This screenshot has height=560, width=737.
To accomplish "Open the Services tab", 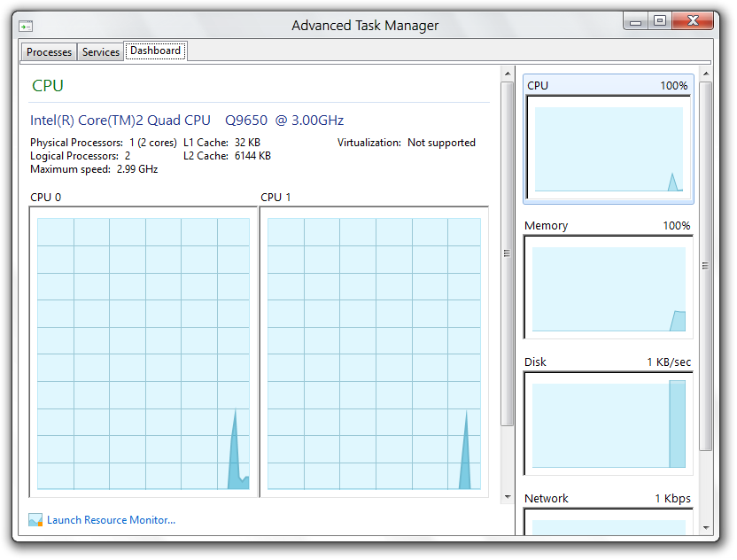I will (101, 52).
